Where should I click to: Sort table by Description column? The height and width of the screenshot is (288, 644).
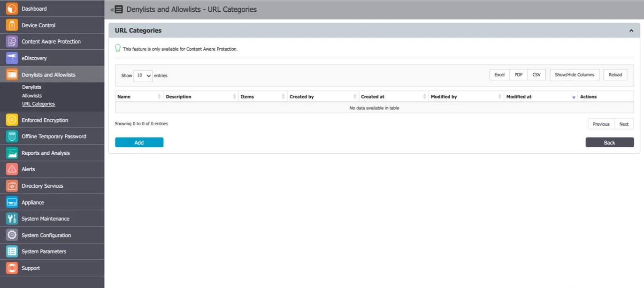coord(201,97)
